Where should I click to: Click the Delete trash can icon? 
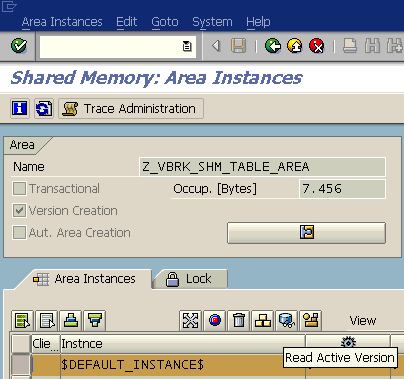(x=239, y=321)
